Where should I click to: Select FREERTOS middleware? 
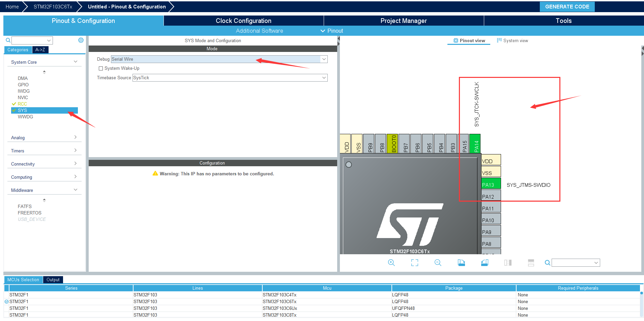(x=29, y=213)
